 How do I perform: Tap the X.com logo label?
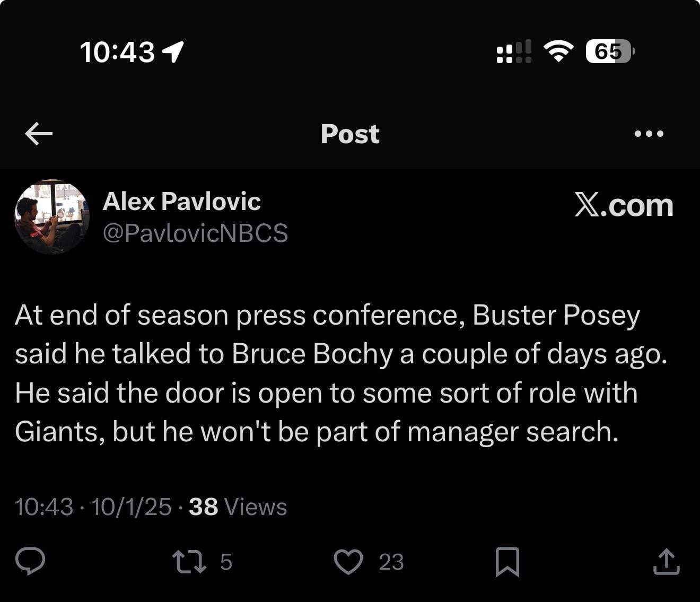coord(624,205)
